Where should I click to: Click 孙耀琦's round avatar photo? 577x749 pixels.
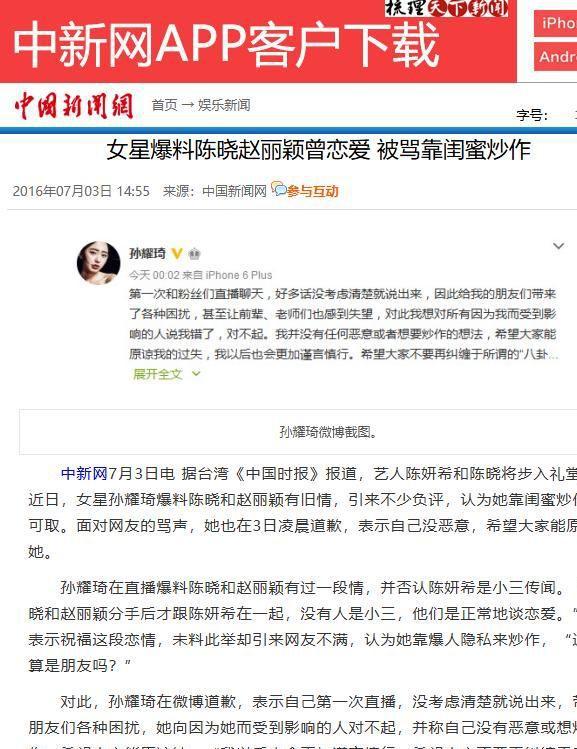[x=99, y=263]
